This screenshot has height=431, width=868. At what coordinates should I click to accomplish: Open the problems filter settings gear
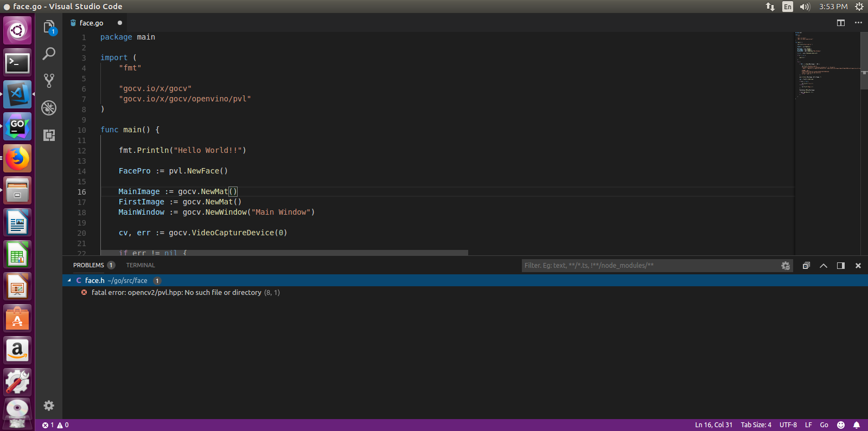click(785, 266)
